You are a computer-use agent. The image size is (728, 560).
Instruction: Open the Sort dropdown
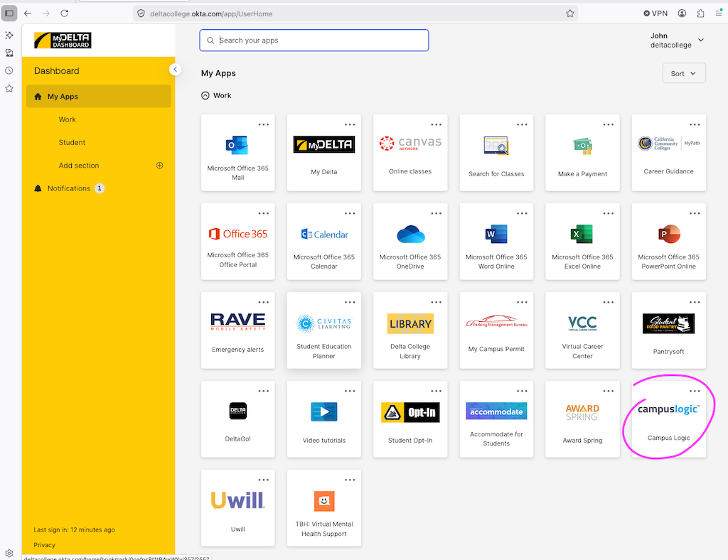tap(684, 73)
